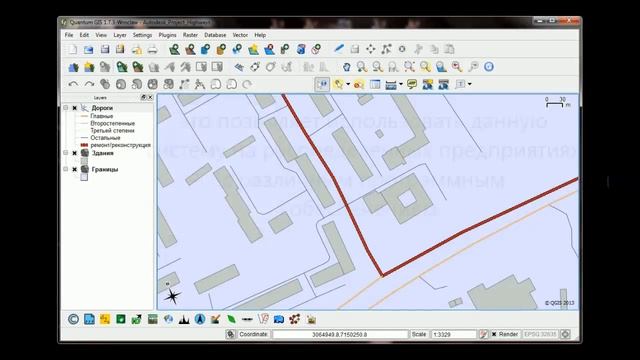Click the ремонт/реконструкция red legend symbol

(84, 145)
